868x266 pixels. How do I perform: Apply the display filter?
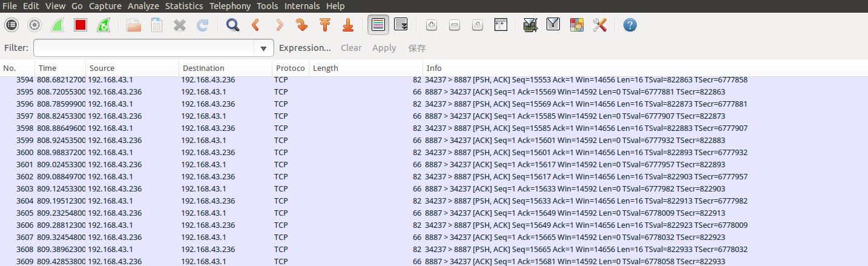(384, 48)
